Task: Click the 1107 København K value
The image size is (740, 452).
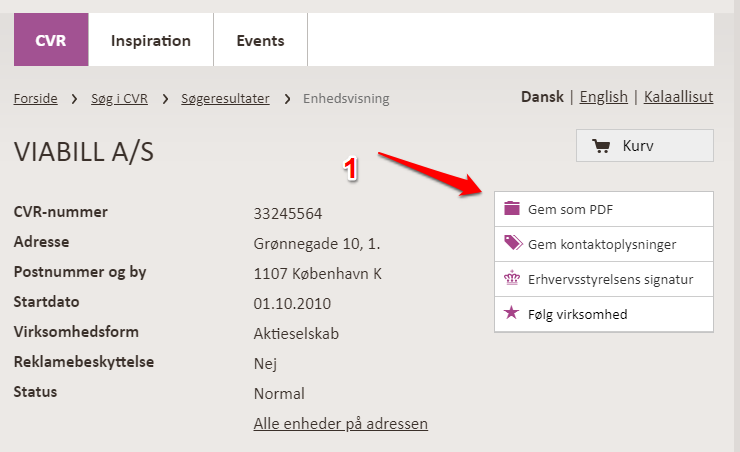Action: click(x=318, y=274)
